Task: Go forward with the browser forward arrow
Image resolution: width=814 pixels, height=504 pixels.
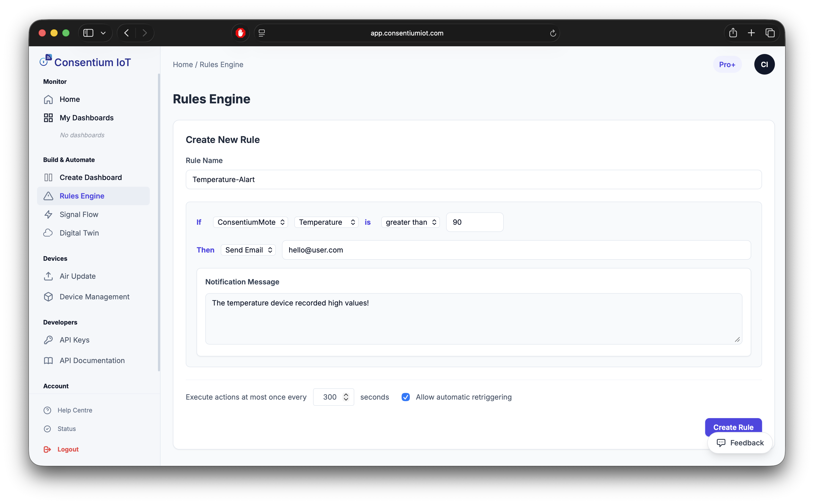Action: (144, 33)
